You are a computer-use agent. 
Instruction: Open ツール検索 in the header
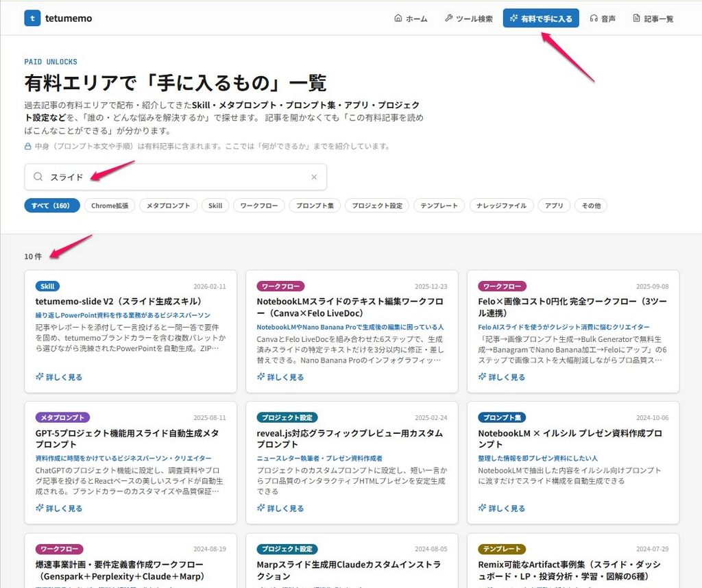(469, 19)
